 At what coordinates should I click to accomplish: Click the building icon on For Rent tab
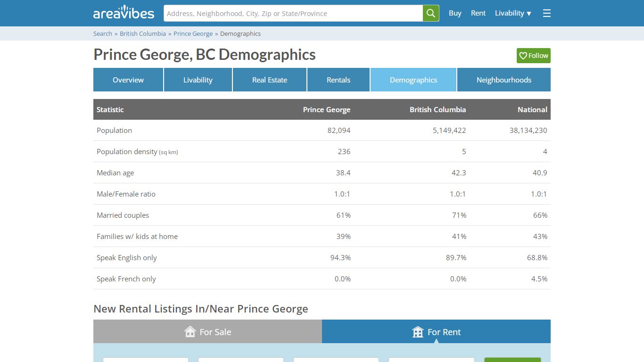[x=418, y=332]
